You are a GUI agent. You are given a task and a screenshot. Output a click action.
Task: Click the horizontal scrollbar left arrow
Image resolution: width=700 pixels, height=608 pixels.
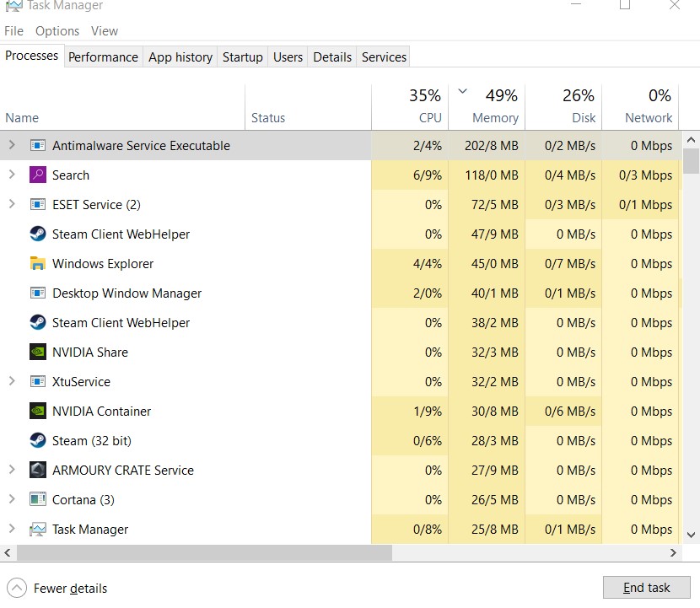click(8, 552)
